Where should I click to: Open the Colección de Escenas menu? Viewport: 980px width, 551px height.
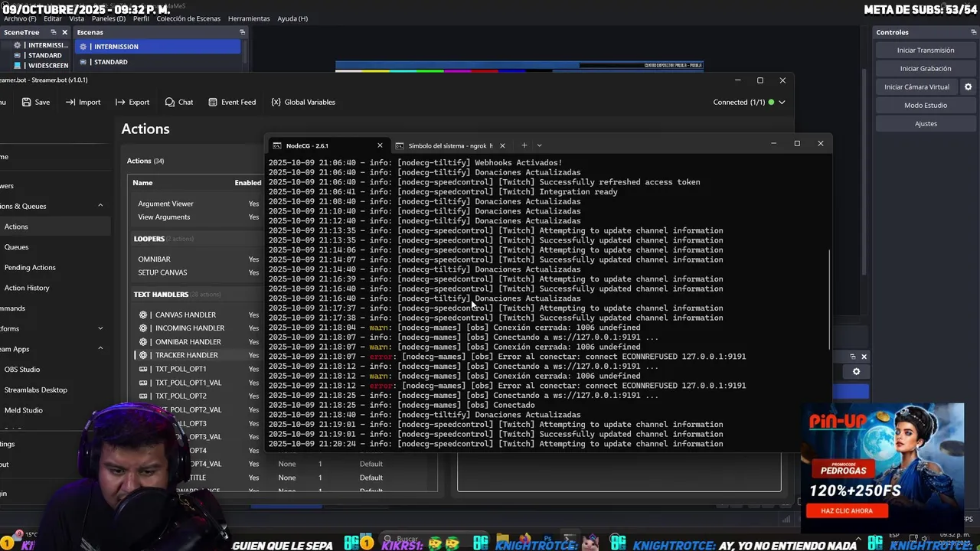(x=188, y=18)
